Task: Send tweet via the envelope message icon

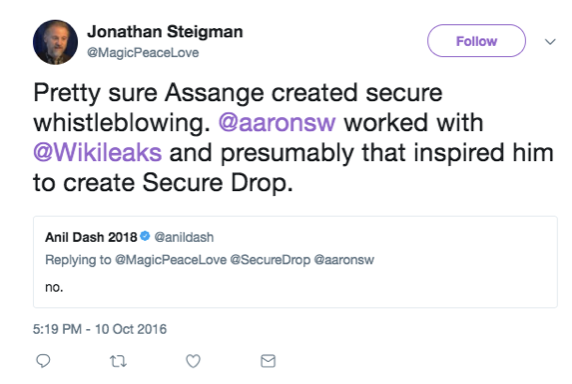Action: pos(268,361)
